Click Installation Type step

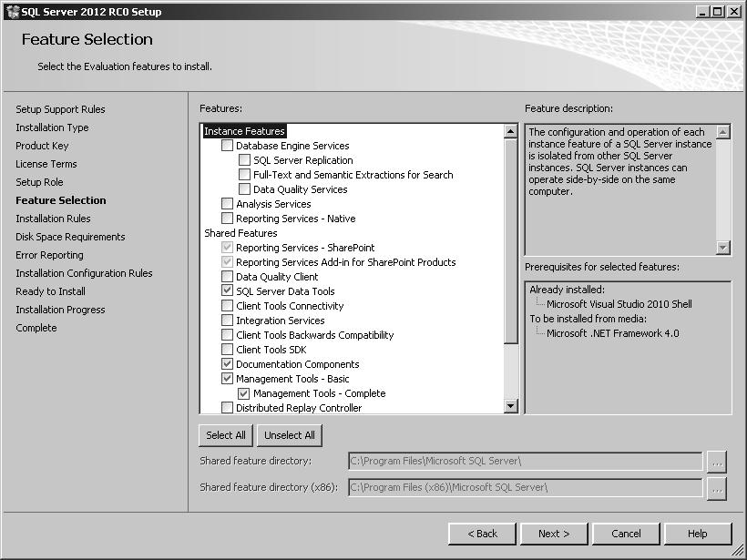pyautogui.click(x=52, y=127)
